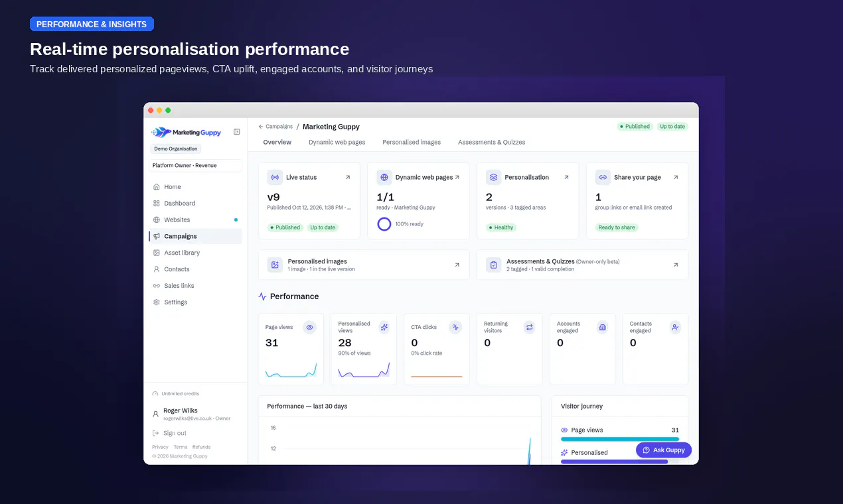Click the repeat icon on Returning visitors card

point(529,327)
